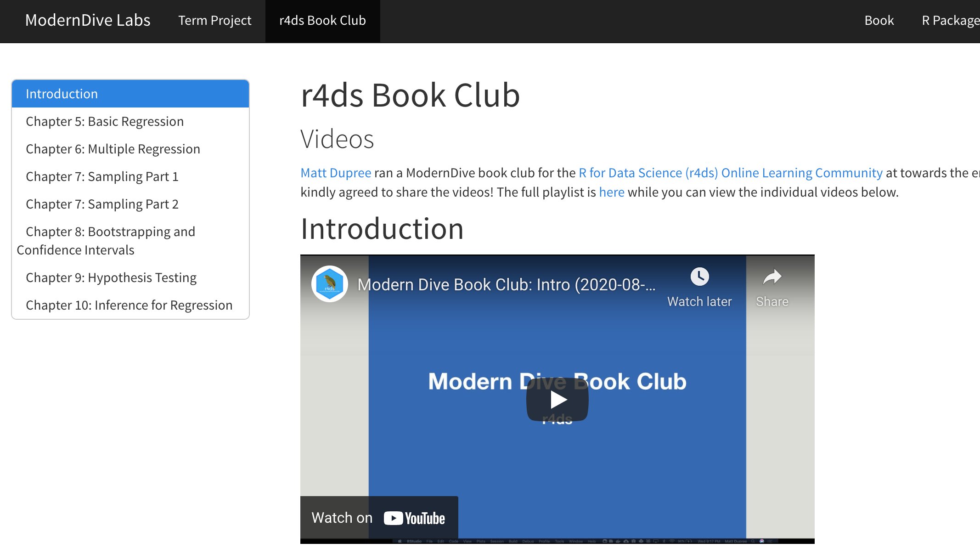This screenshot has width=980, height=554.
Task: Open the Book menu item
Action: 879,21
